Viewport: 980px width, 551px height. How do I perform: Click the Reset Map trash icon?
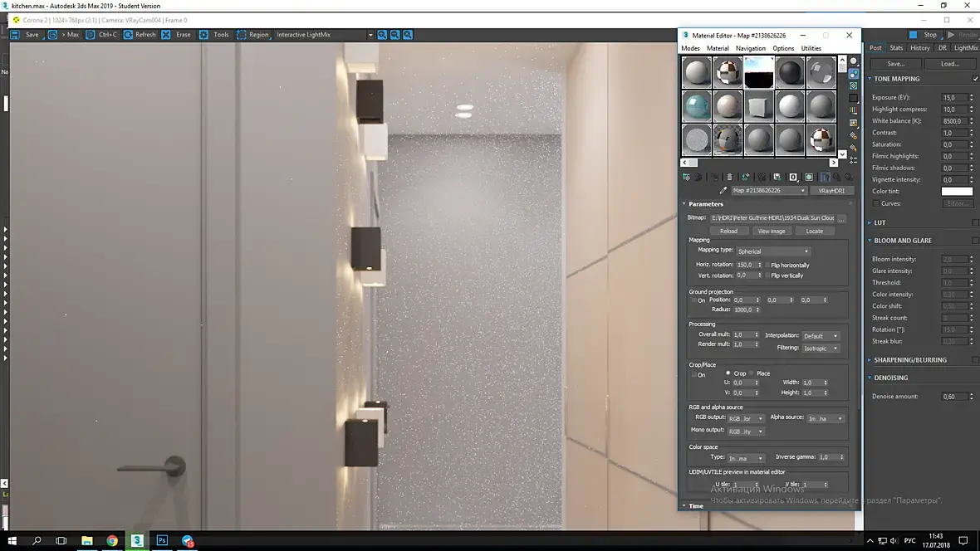pos(729,178)
